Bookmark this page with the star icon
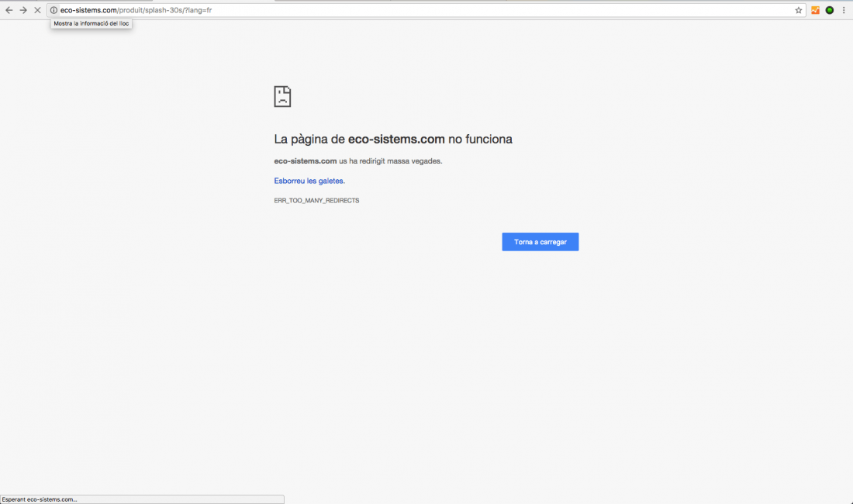Viewport: 853px width, 504px height. point(799,10)
